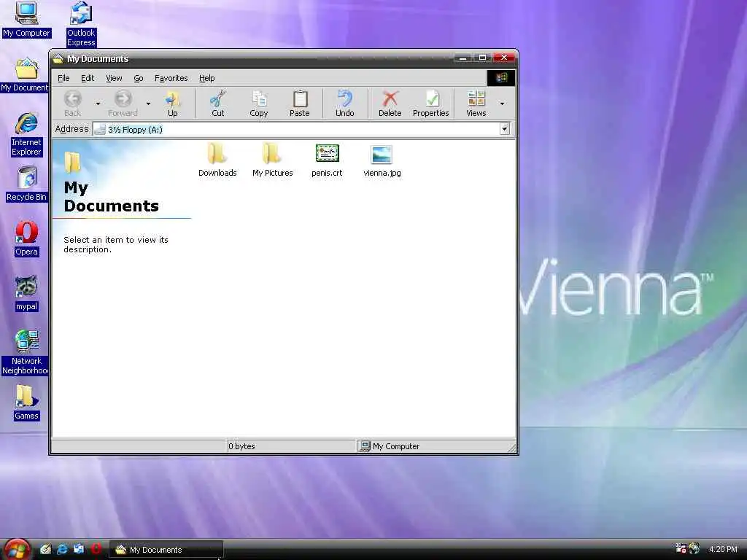This screenshot has width=747, height=560.
Task: Select the My Pictures folder
Action: 273,160
